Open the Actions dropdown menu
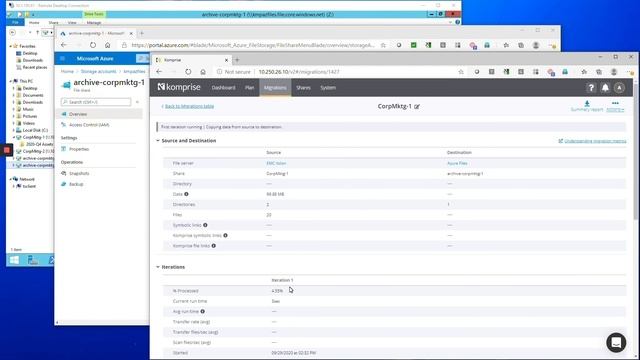Image resolution: width=640 pixels, height=360 pixels. [x=615, y=106]
